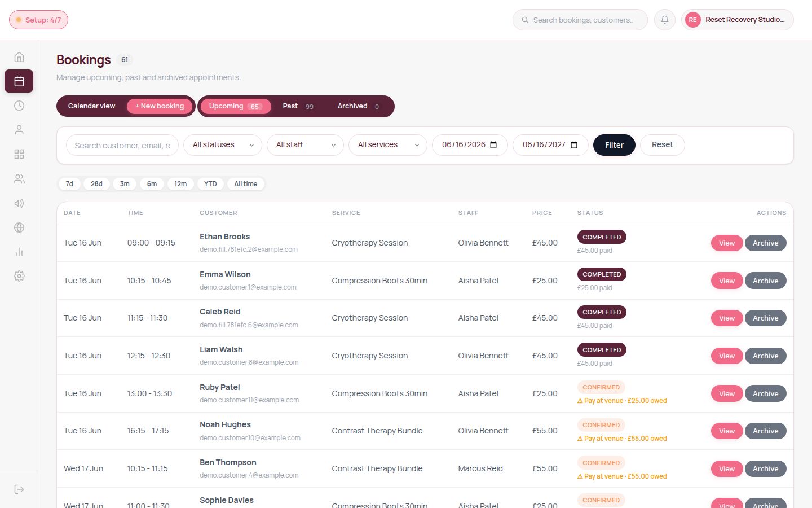Viewport: 812px width, 508px height.
Task: Open the globe website sidebar icon
Action: click(x=19, y=227)
